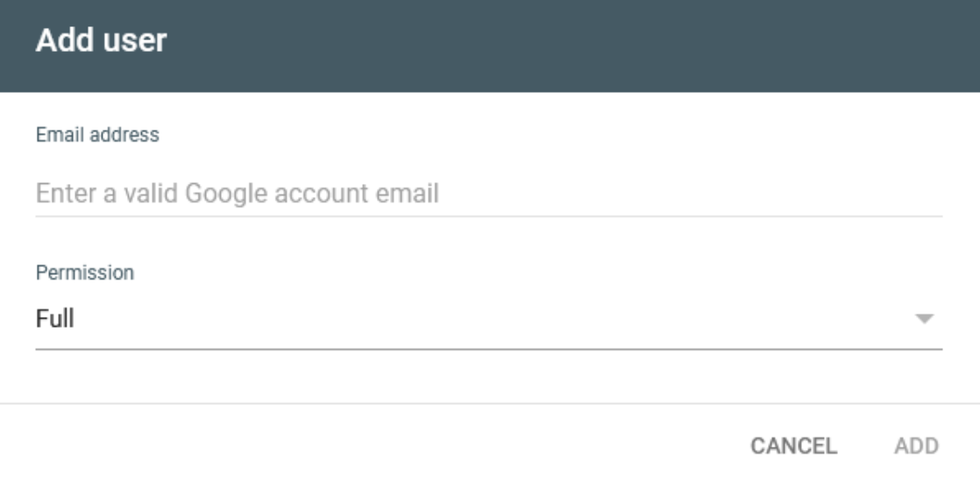
Task: Click the blank space left of CANCEL
Action: pyautogui.click(x=394, y=446)
